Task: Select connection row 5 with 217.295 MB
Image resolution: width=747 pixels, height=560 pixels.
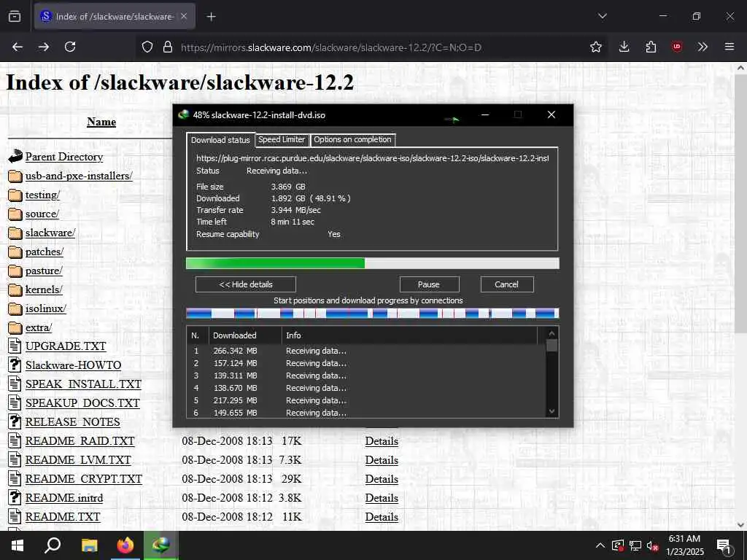Action: tap(367, 400)
